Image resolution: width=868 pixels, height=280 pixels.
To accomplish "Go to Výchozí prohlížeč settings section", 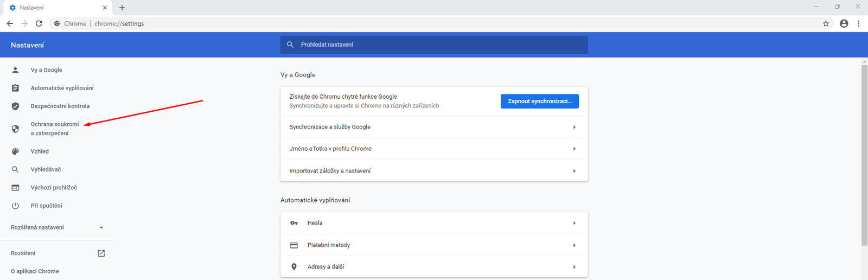I will pos(54,188).
